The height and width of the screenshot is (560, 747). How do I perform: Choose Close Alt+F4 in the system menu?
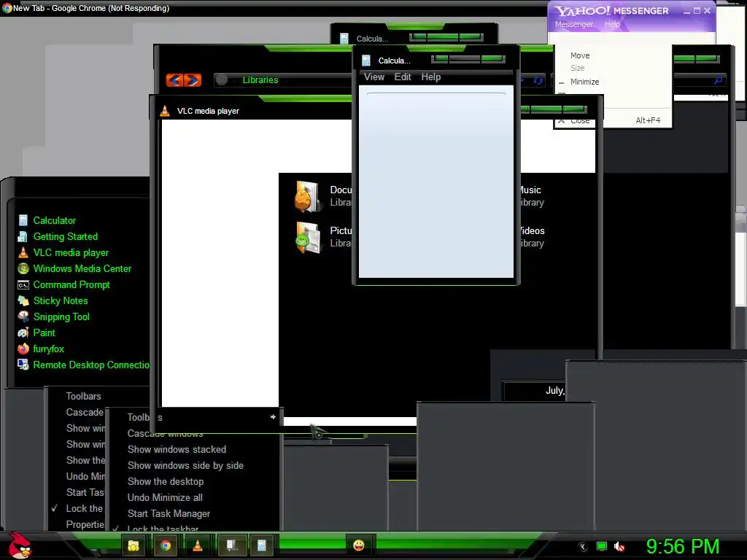(x=614, y=120)
